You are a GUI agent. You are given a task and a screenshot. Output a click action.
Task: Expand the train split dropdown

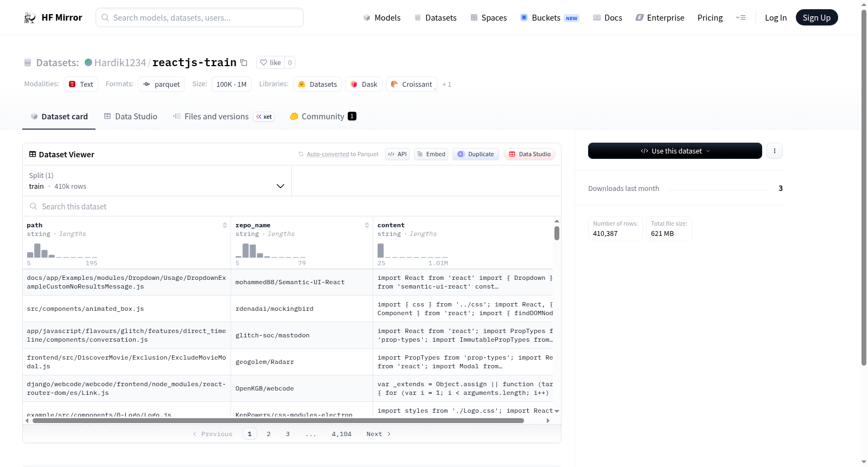pyautogui.click(x=157, y=181)
